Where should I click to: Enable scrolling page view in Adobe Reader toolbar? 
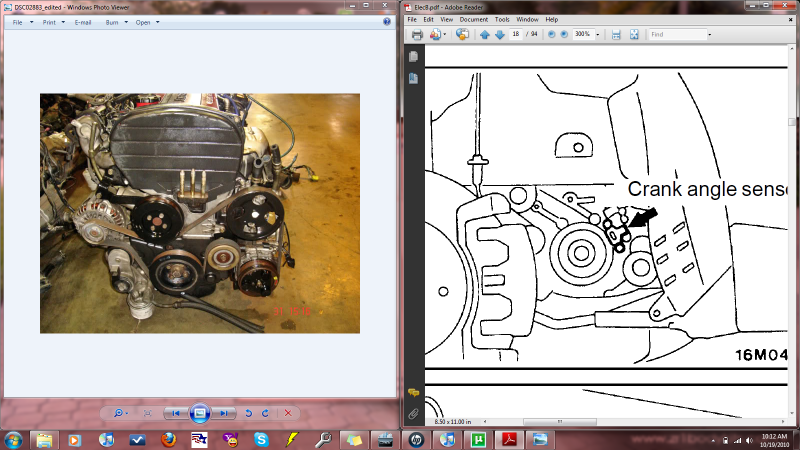(x=616, y=35)
